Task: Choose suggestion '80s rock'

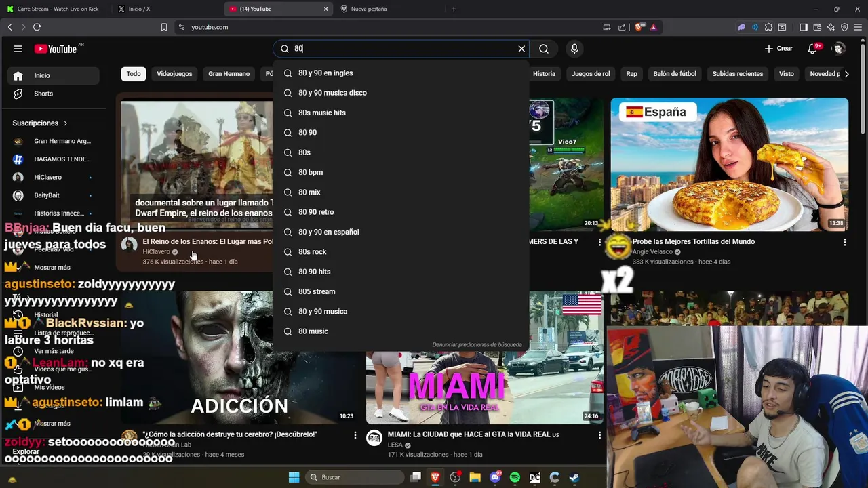Action: [x=401, y=251]
